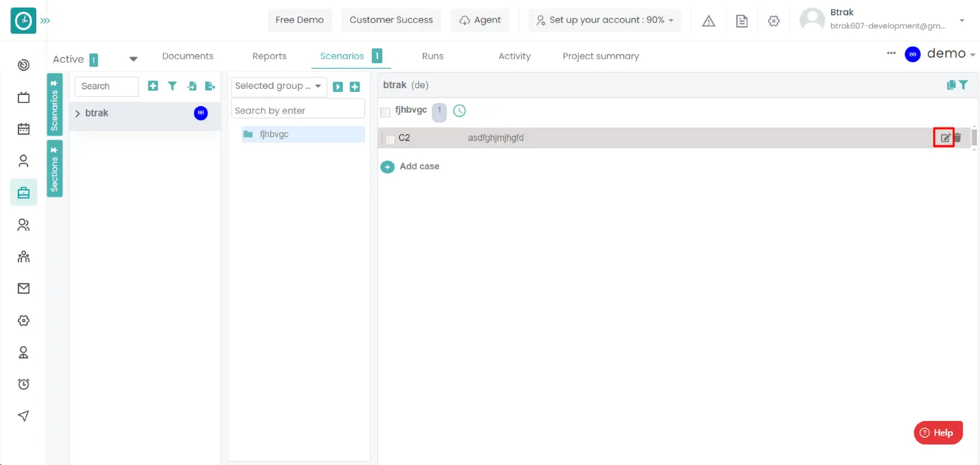Viewport: 980px width, 465px height.
Task: Click the run play icon beside Selected group
Action: coord(337,87)
